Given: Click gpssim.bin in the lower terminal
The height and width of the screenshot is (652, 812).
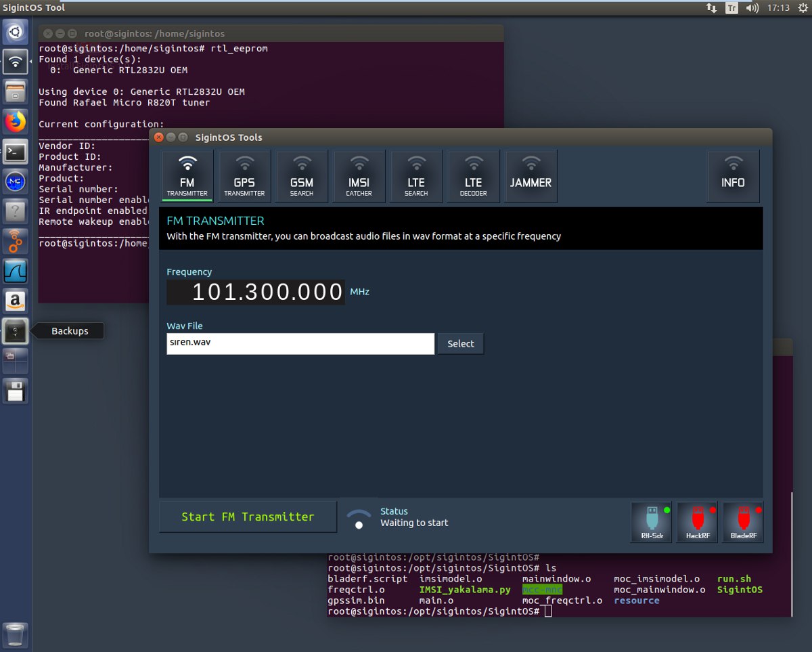Looking at the screenshot, I should coord(356,601).
